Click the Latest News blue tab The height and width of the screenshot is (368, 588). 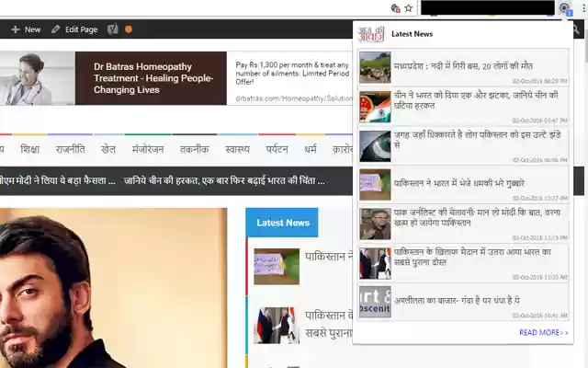pos(282,223)
